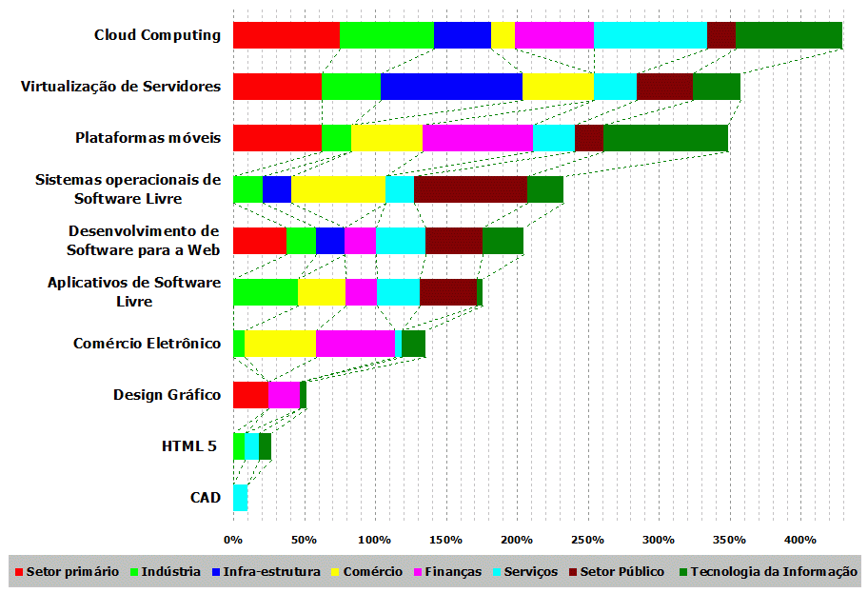
Task: Click dark red segment of Virtualização de Servidores bar
Action: coord(665,87)
